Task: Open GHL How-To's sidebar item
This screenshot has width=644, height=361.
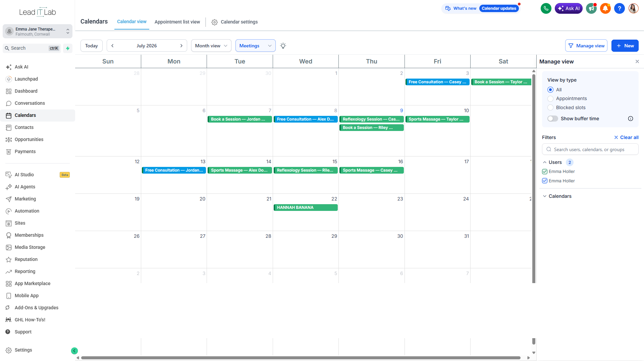Action: tap(37, 320)
